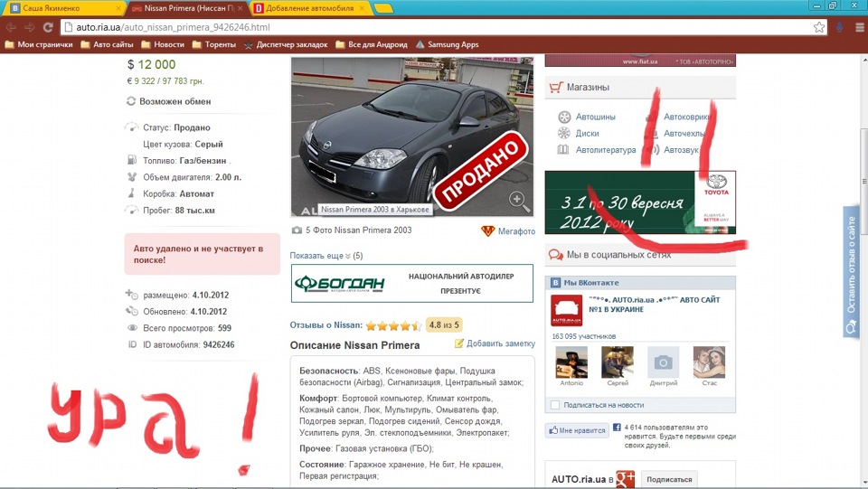The height and width of the screenshot is (489, 868).
Task: Open the Автолитература shop link
Action: coord(606,149)
